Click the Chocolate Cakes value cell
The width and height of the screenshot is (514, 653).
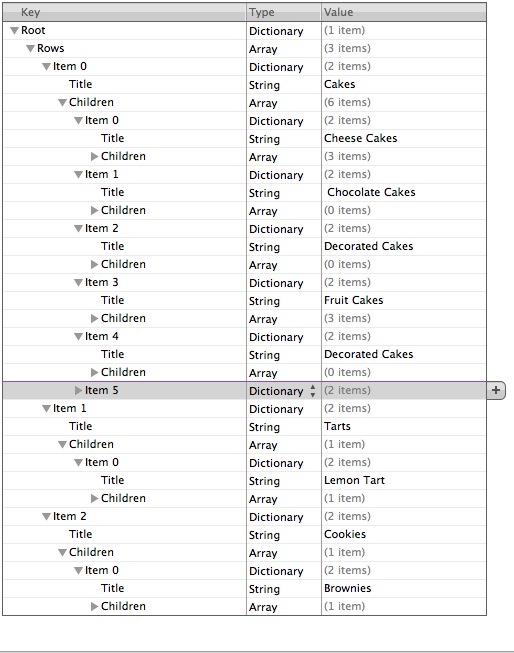click(x=404, y=192)
